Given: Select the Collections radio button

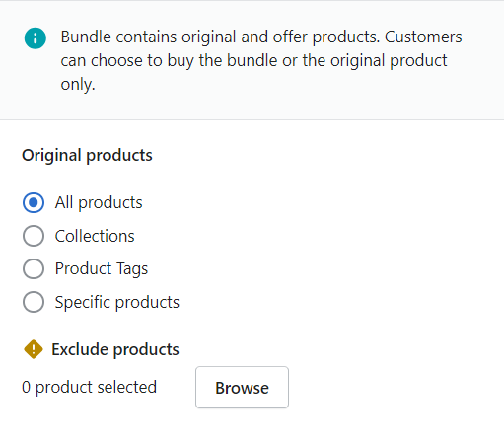Looking at the screenshot, I should pyautogui.click(x=34, y=236).
